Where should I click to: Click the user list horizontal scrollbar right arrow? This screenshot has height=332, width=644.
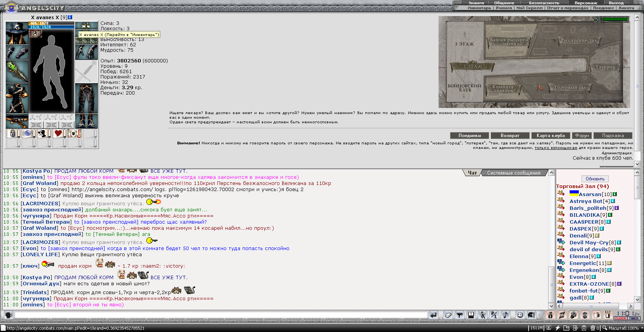tap(631, 306)
